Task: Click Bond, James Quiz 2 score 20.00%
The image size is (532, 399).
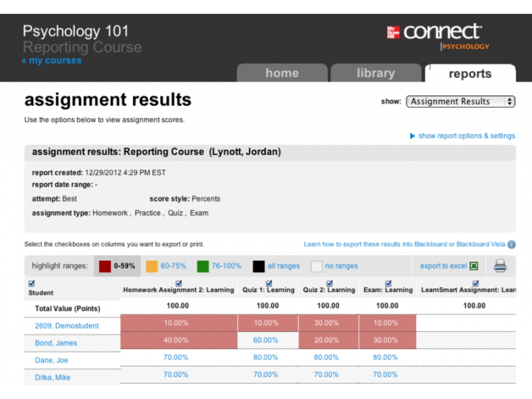Action: [327, 340]
